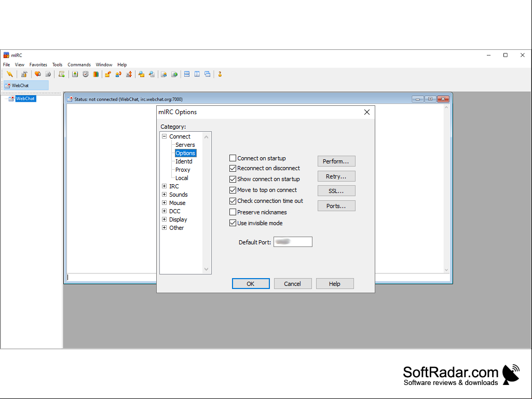The height and width of the screenshot is (399, 532).
Task: Select Servers in category tree
Action: (185, 145)
